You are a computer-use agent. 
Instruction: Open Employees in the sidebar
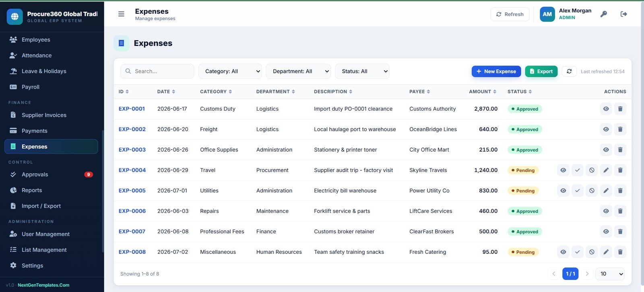click(x=51, y=40)
